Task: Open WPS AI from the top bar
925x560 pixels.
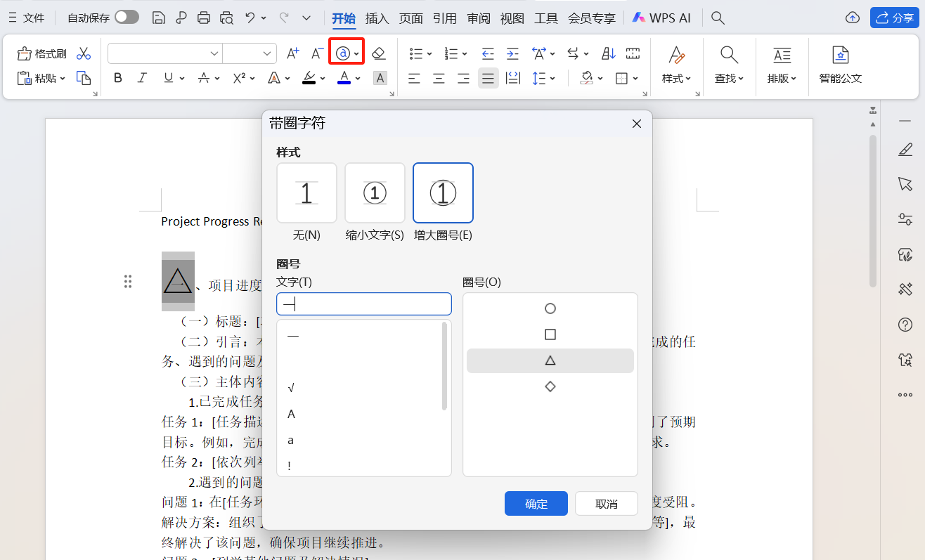Action: tap(661, 18)
